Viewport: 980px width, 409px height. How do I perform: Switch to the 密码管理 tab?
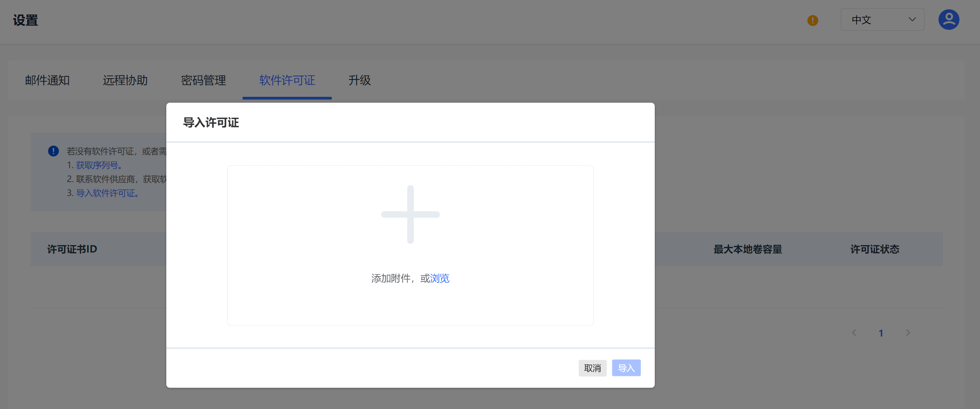coord(203,80)
